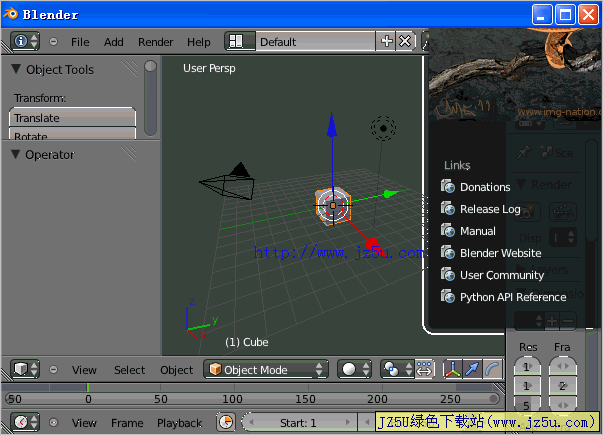Add a new screen layout
The height and width of the screenshot is (435, 603).
click(386, 41)
